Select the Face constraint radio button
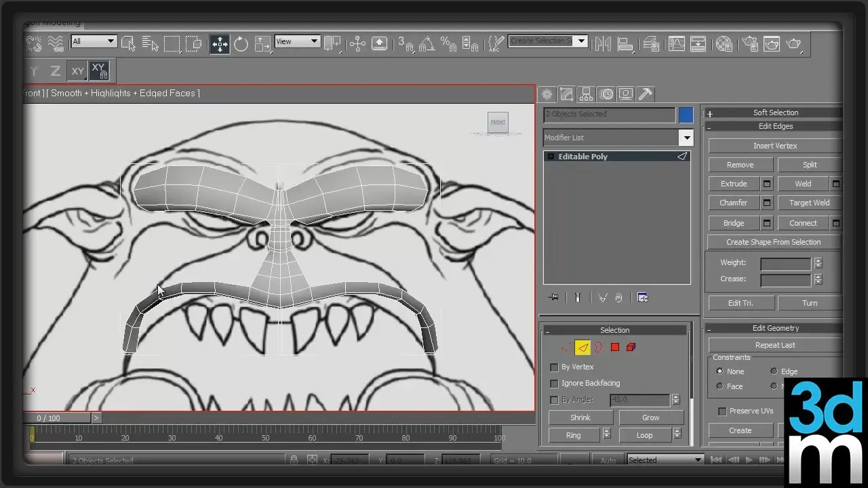This screenshot has width=868, height=488. [x=720, y=386]
